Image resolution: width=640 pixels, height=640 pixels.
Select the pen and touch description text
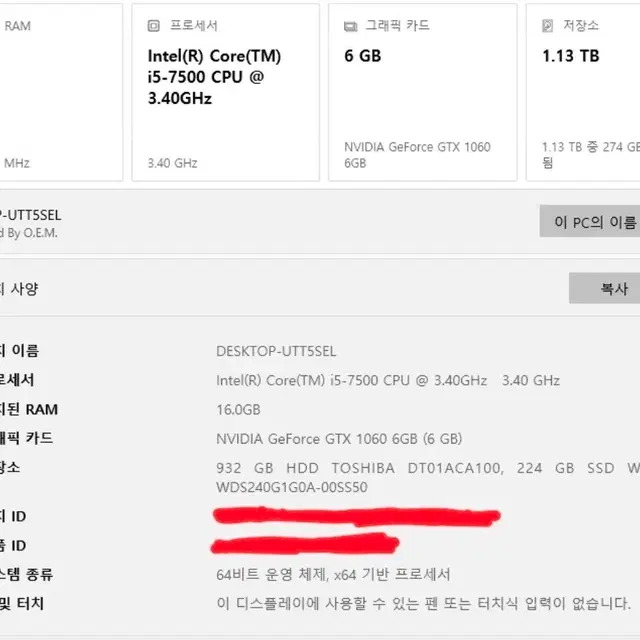coord(423,603)
